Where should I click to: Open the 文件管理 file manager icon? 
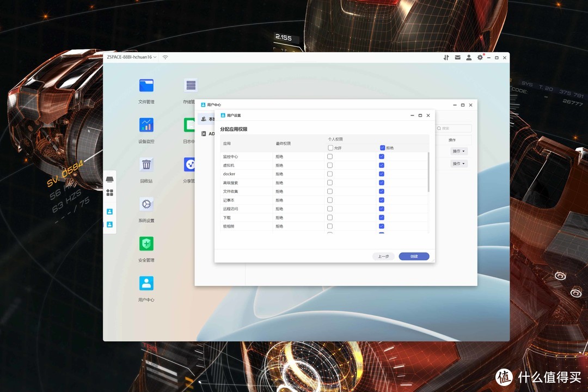146,85
